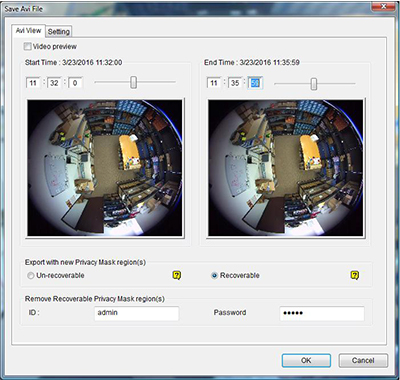Screen dimensions: 400x380
Task: Confirm with the OK button
Action: pyautogui.click(x=306, y=360)
